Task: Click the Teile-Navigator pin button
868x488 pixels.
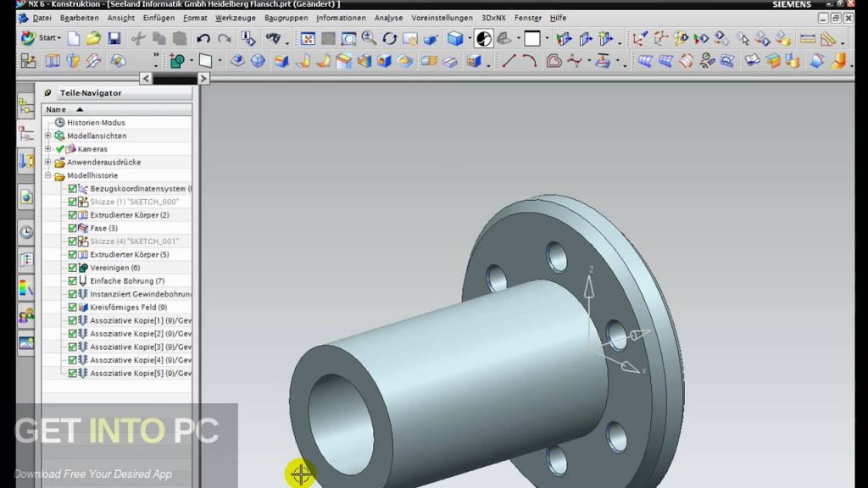Action: (x=47, y=93)
